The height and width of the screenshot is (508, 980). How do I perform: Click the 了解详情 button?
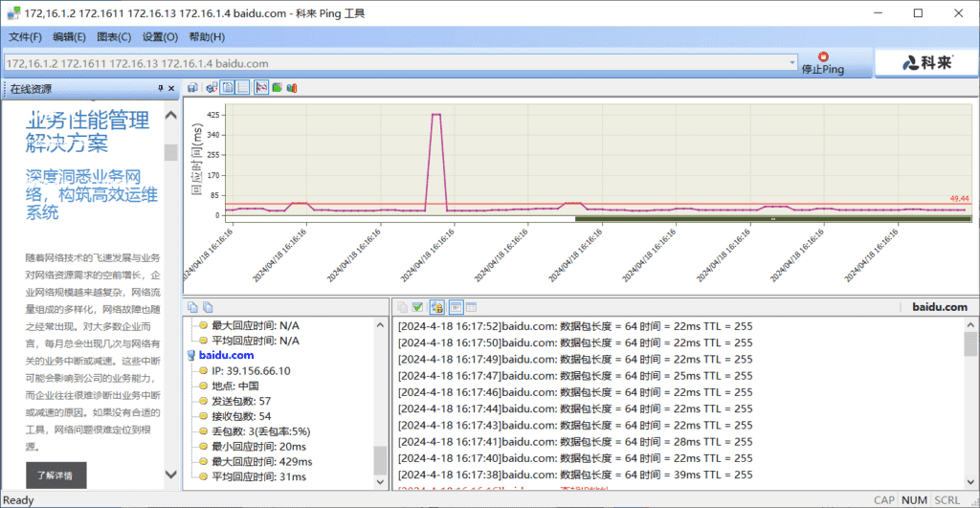55,475
